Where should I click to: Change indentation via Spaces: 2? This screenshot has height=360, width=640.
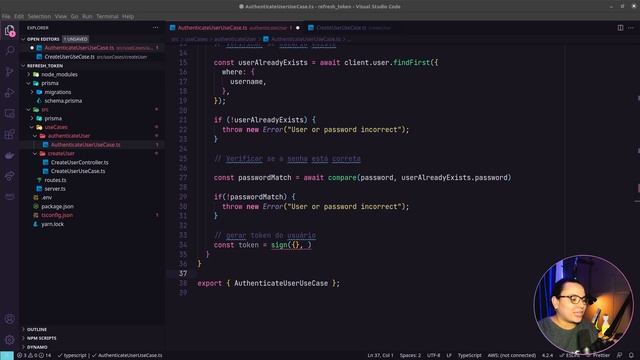click(410, 356)
